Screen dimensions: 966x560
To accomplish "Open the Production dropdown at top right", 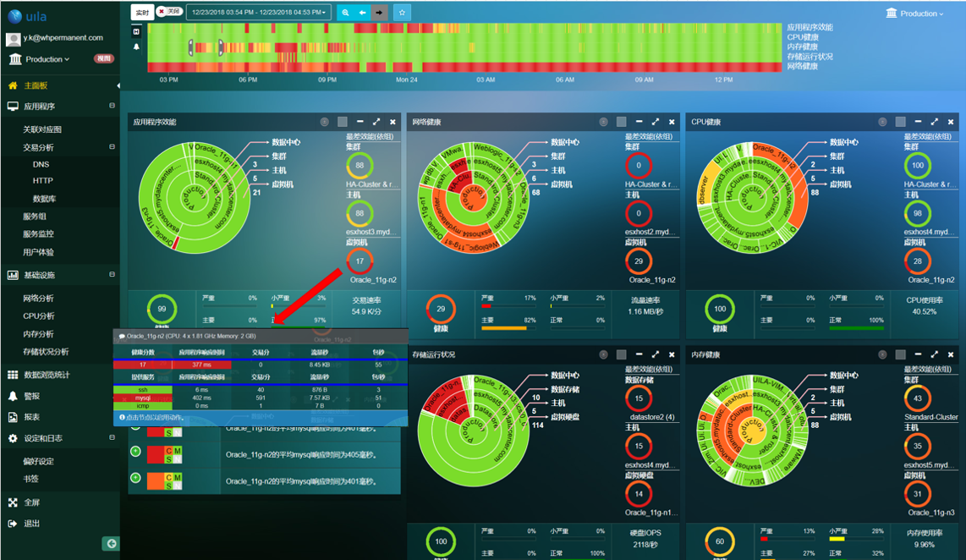I will click(x=914, y=14).
